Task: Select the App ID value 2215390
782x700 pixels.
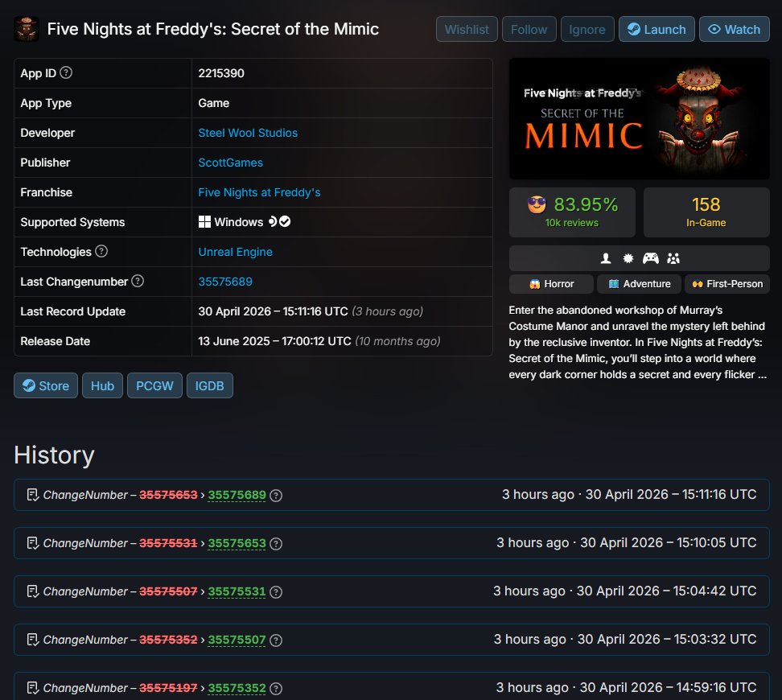Action: [x=221, y=73]
